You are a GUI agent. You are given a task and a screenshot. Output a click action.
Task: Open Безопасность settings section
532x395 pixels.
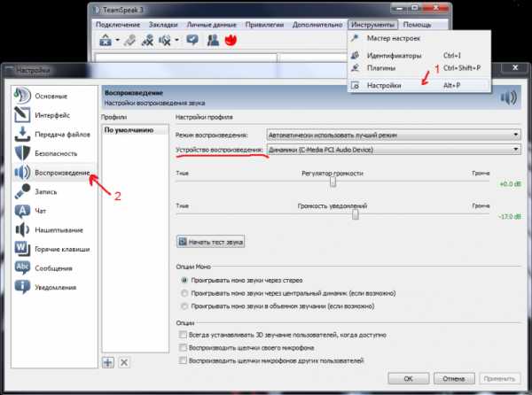tap(54, 153)
